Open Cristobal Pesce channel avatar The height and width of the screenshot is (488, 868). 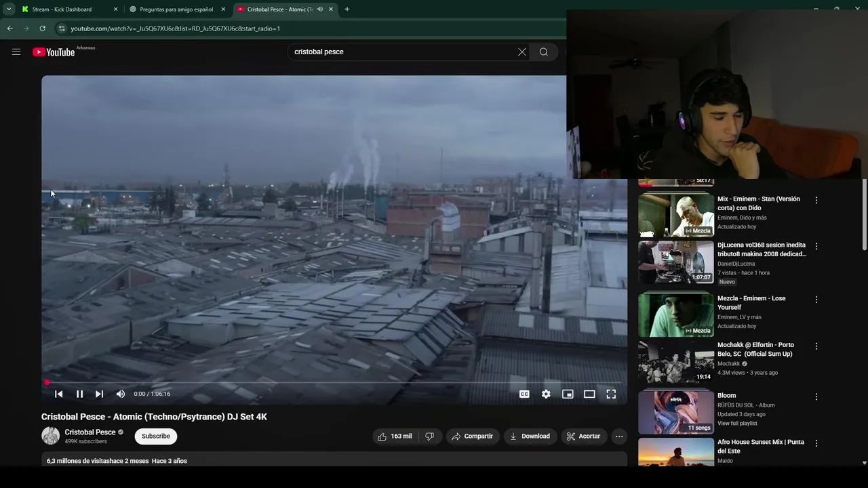[x=51, y=436]
